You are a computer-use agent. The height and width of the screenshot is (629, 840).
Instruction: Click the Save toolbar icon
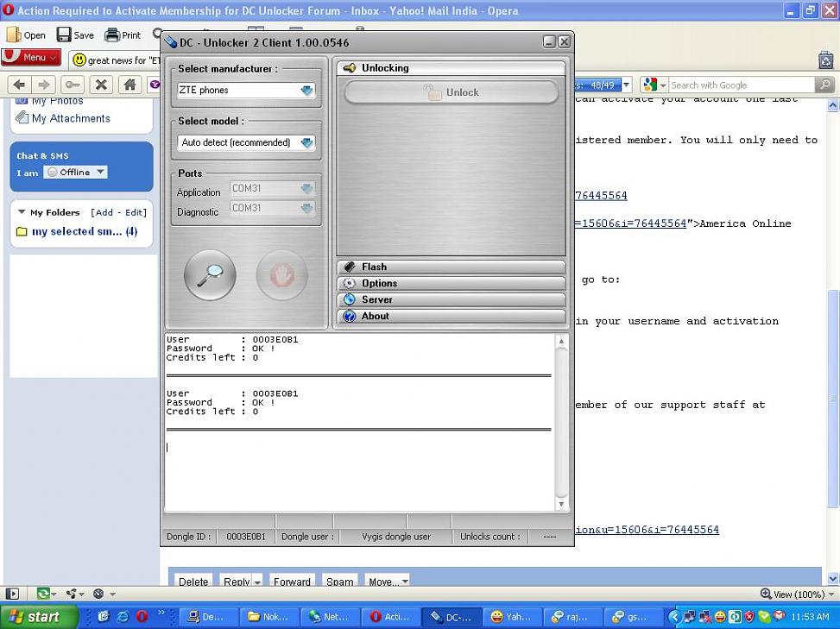(x=75, y=35)
